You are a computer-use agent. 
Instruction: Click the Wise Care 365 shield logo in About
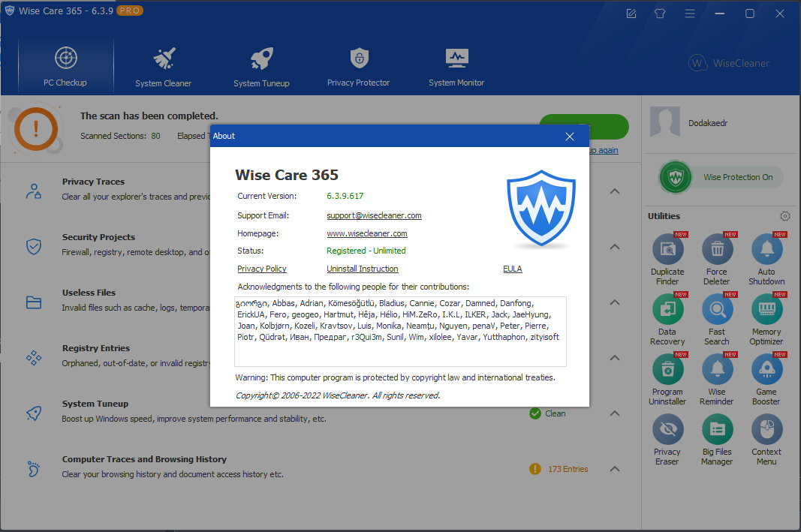click(x=541, y=209)
